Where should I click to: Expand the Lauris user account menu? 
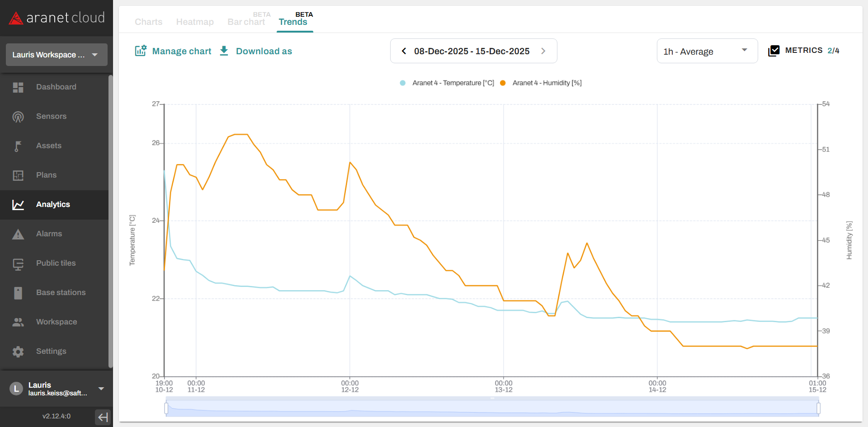pos(101,389)
